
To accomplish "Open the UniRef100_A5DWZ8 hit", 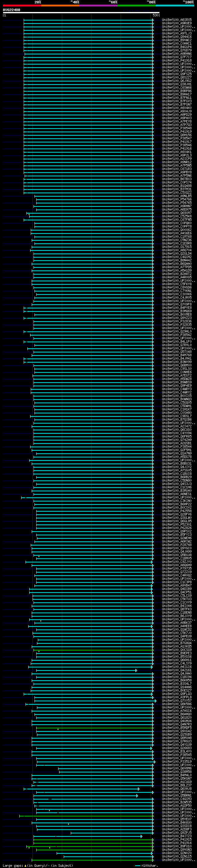I will (x=177, y=379).
